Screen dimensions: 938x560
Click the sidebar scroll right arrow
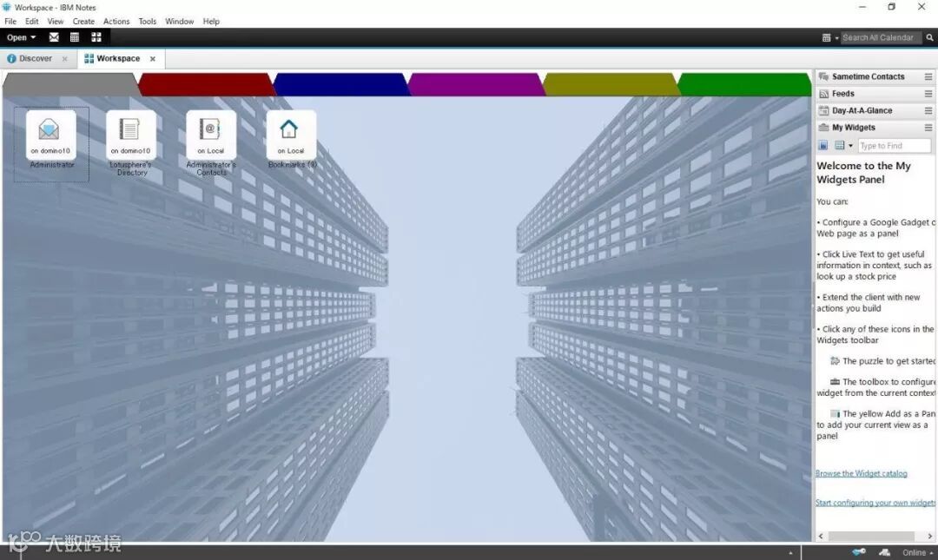tap(929, 536)
